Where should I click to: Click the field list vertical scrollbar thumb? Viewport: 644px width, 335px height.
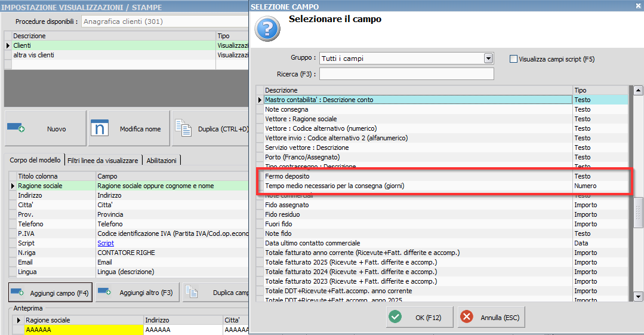tap(638, 212)
